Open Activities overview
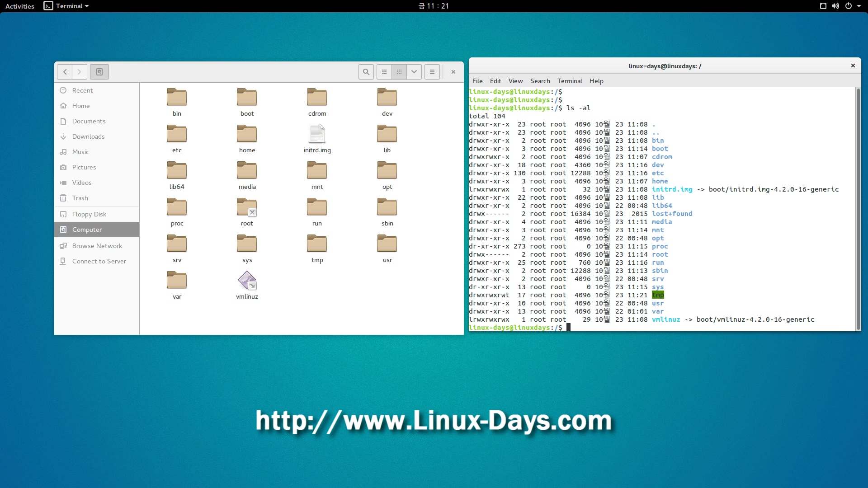 tap(20, 6)
